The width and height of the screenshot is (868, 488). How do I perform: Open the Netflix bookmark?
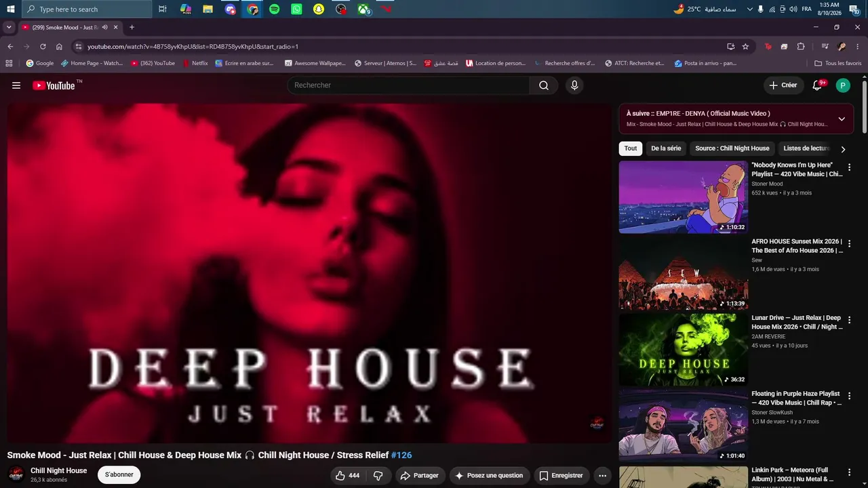pyautogui.click(x=195, y=64)
